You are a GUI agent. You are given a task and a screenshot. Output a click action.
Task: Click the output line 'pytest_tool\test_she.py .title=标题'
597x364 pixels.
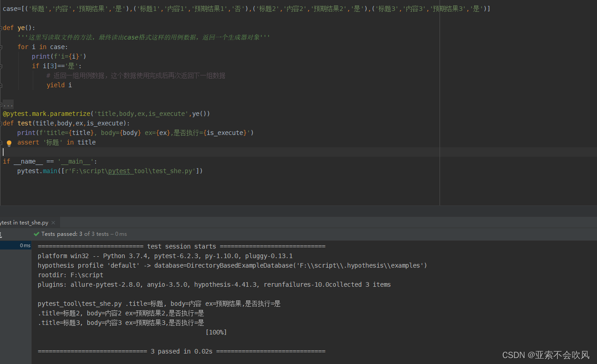[x=159, y=304]
